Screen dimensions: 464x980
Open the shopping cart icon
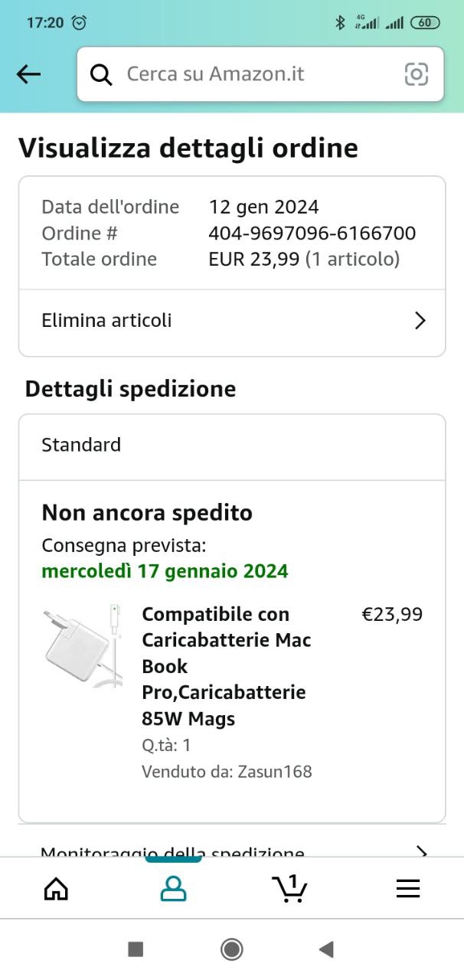tap(289, 888)
